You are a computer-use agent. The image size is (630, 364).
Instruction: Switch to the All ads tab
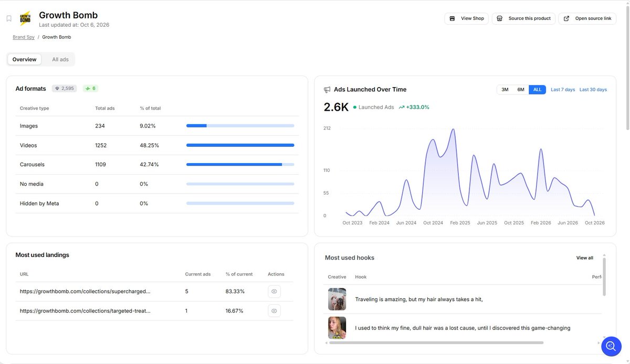60,59
